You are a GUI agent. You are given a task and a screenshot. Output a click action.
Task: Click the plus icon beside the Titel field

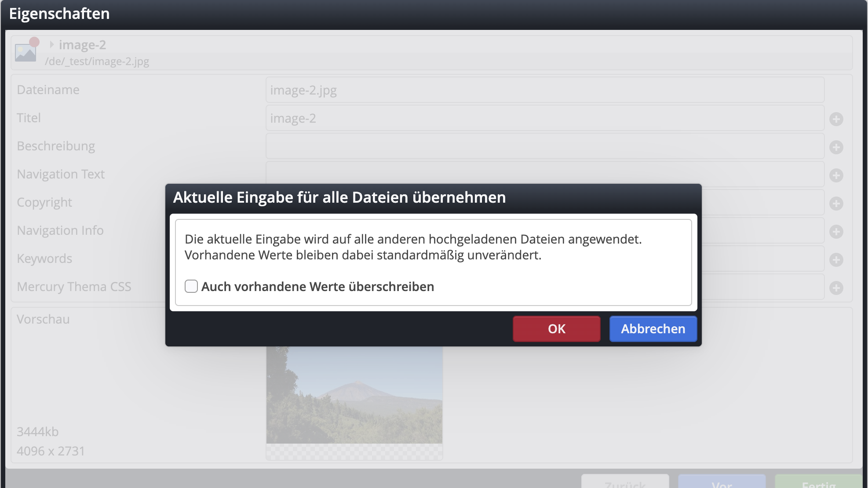point(836,118)
